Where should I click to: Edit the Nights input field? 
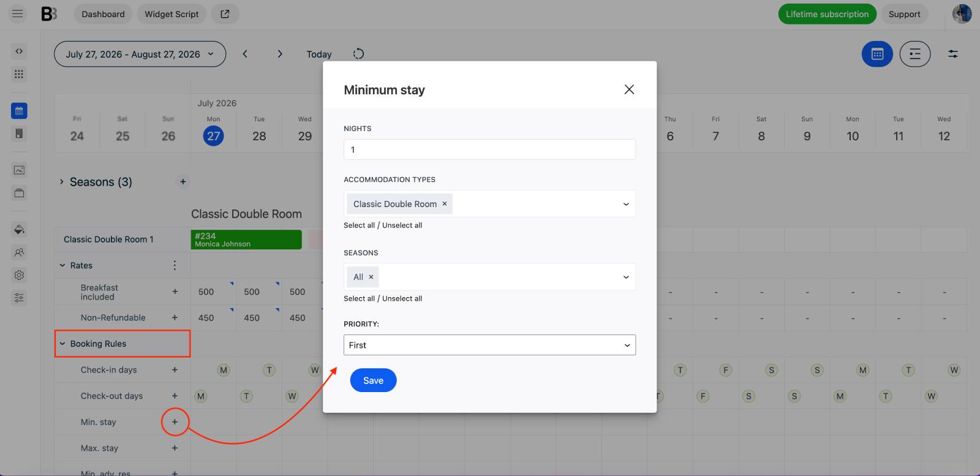pos(489,149)
